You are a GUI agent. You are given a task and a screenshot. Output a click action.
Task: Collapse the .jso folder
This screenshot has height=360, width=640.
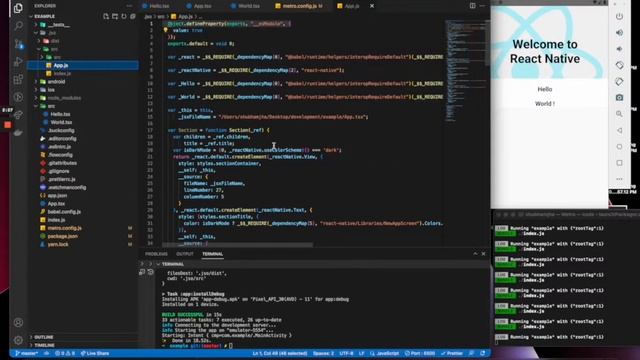click(52, 33)
